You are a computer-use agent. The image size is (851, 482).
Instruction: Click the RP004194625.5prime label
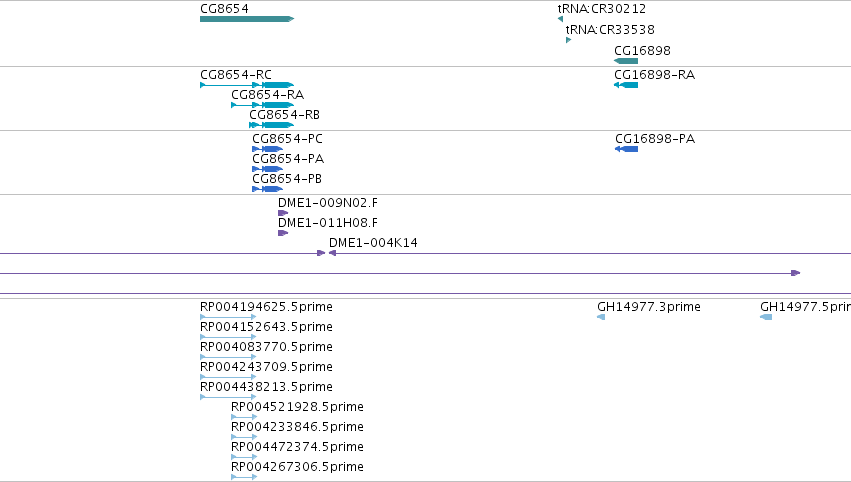point(266,307)
